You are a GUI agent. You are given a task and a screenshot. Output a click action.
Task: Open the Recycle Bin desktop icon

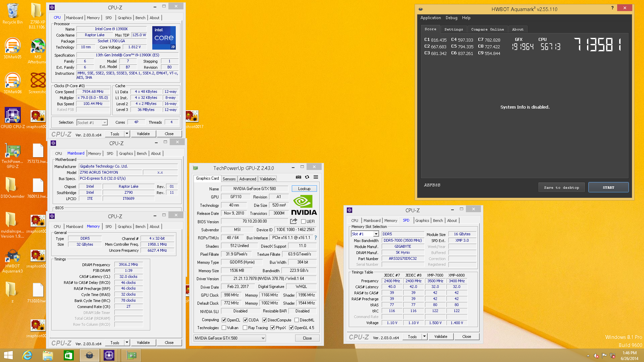click(x=12, y=13)
